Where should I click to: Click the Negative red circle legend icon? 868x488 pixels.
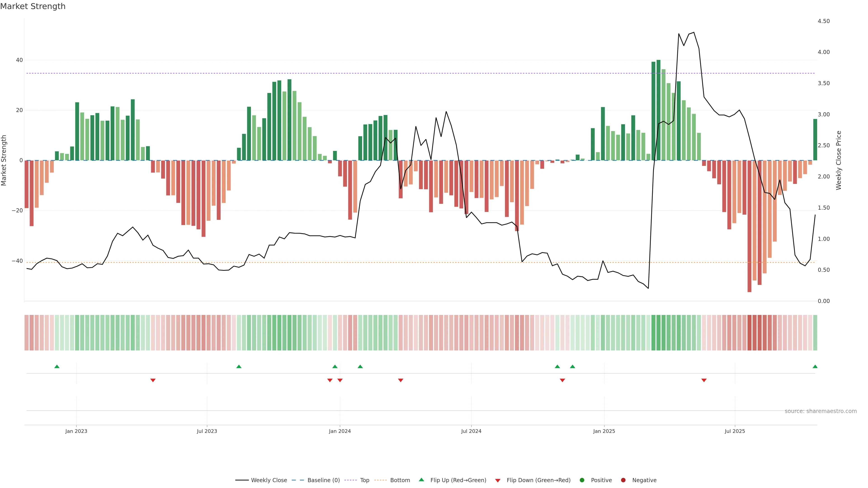click(623, 480)
